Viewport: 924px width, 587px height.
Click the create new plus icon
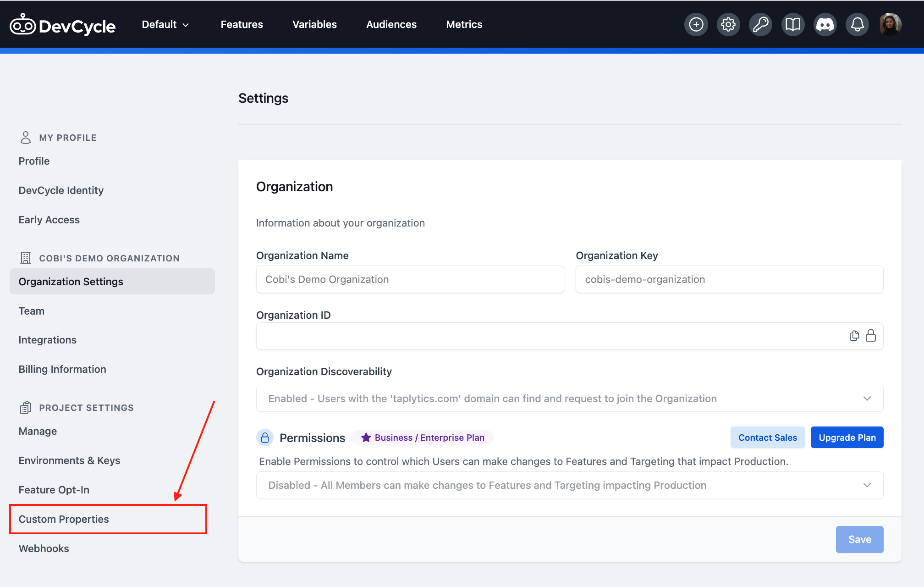pyautogui.click(x=696, y=24)
